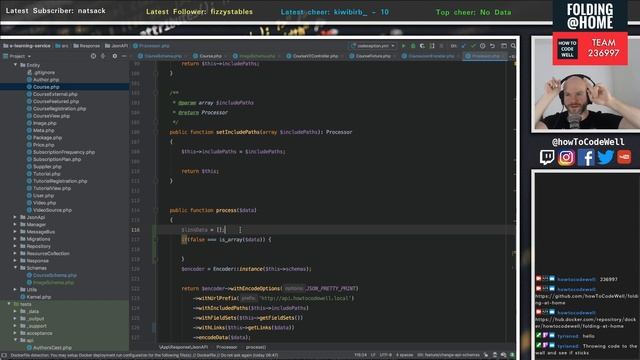The width and height of the screenshot is (640, 360).
Task: Commit changes with the green checkmark icon
Action: coord(473,46)
